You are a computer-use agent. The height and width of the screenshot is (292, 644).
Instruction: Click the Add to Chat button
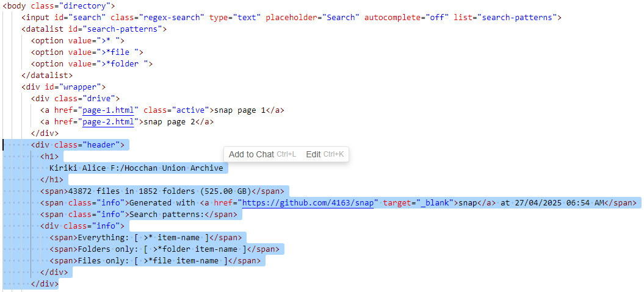click(x=262, y=154)
